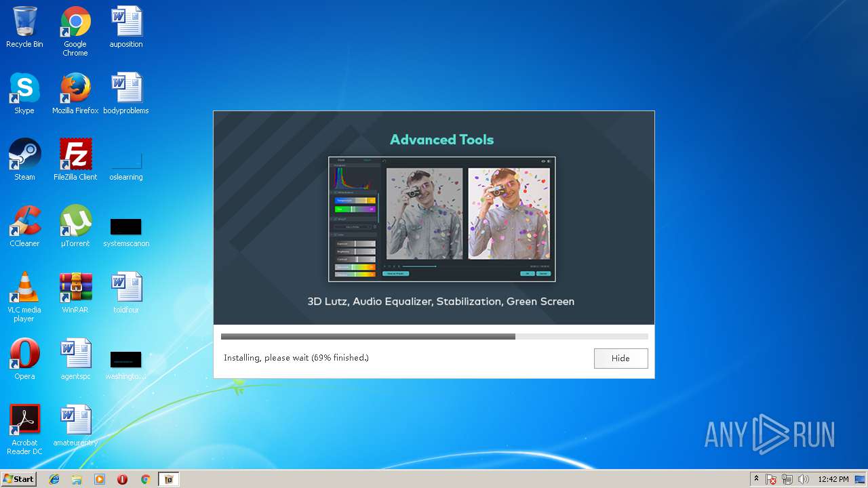Select the Steam desktop shortcut

coord(24,160)
